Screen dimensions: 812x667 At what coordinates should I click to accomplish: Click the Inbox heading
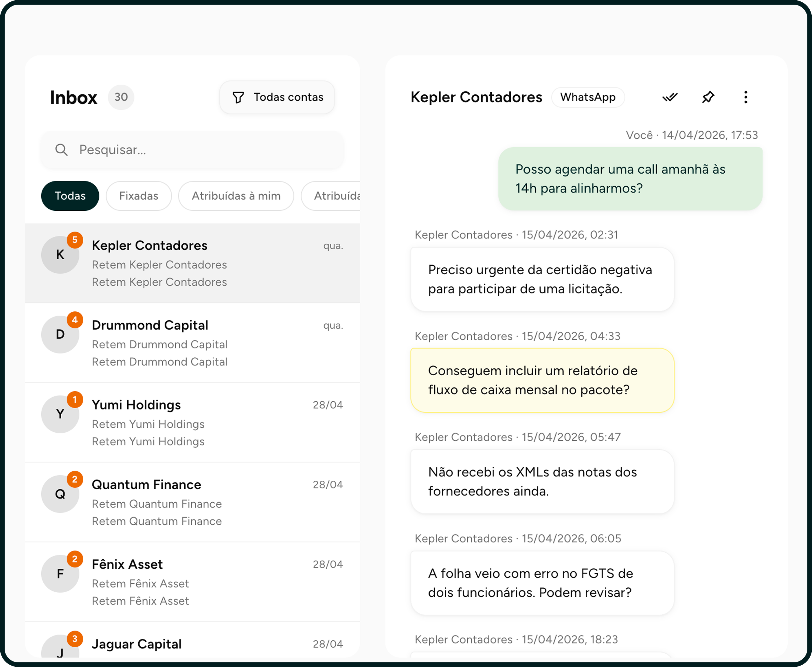pos(74,98)
